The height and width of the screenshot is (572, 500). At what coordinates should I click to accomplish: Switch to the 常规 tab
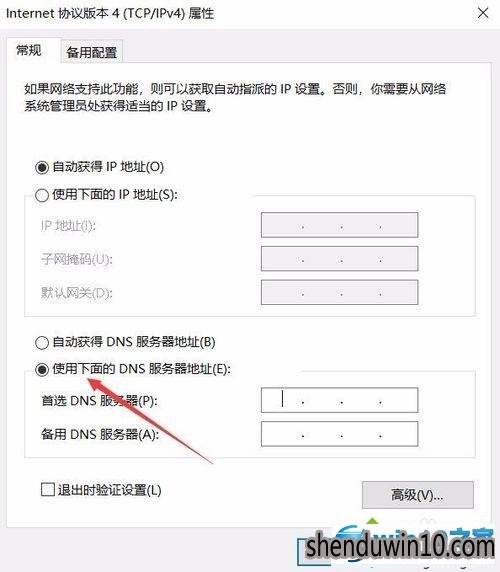coord(30,50)
